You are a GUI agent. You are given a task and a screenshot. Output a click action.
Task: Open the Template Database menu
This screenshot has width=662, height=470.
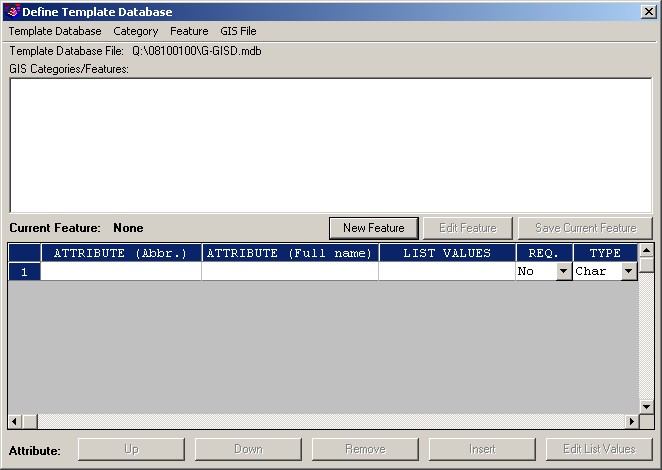[55, 31]
